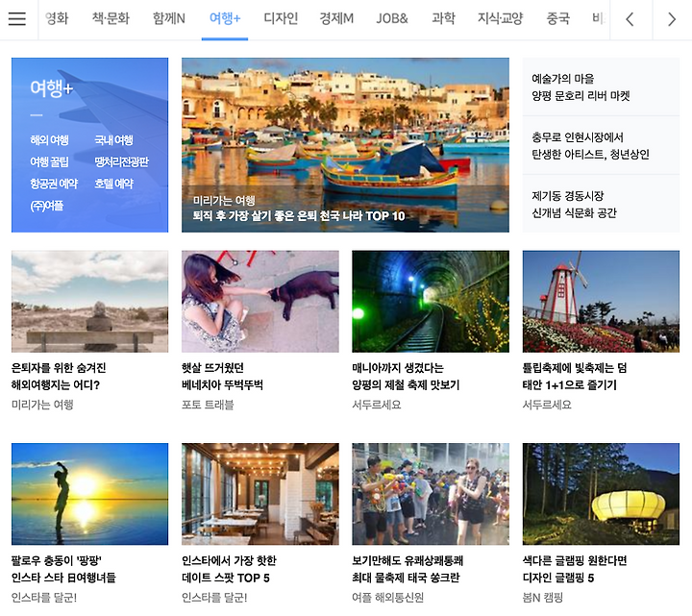Open headline 퇴직 후 가장 살기 좋은 은퇴 천국
The image size is (692, 616).
click(299, 216)
